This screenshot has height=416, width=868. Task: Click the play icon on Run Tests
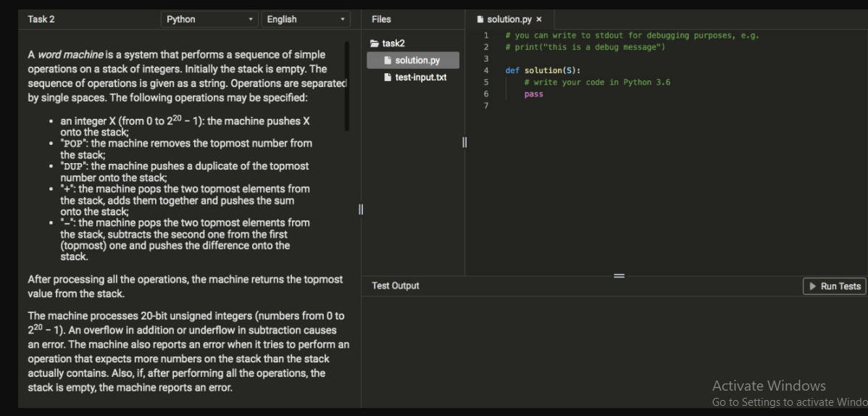[x=812, y=286]
